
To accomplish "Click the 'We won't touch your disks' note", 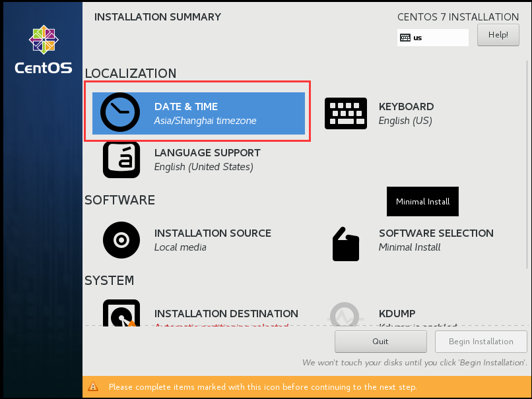I will coord(415,362).
